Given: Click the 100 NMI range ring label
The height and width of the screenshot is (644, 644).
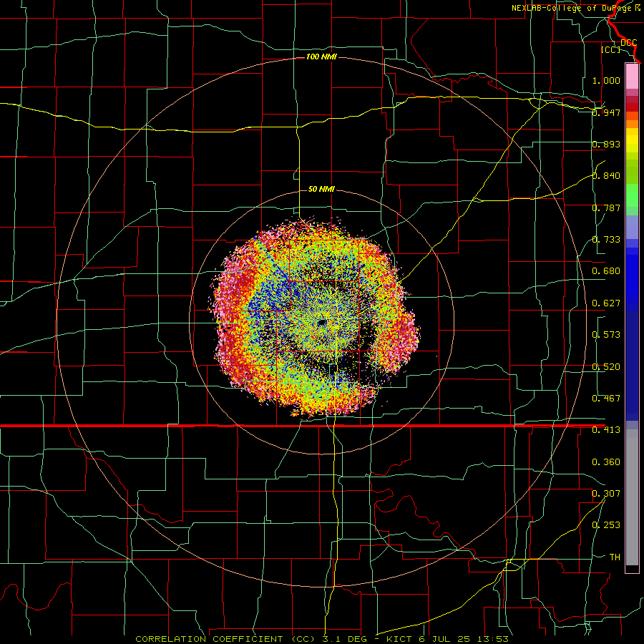Looking at the screenshot, I should 321,57.
